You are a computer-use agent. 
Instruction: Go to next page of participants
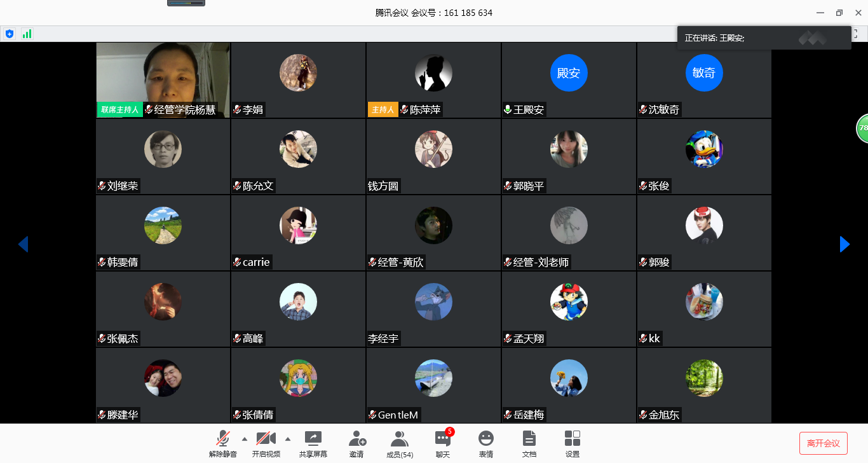pos(844,244)
